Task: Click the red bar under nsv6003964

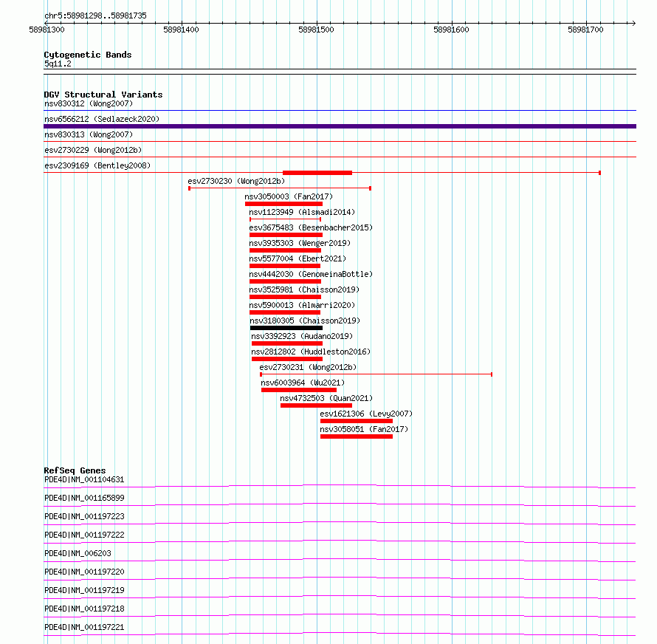Action: tap(299, 390)
